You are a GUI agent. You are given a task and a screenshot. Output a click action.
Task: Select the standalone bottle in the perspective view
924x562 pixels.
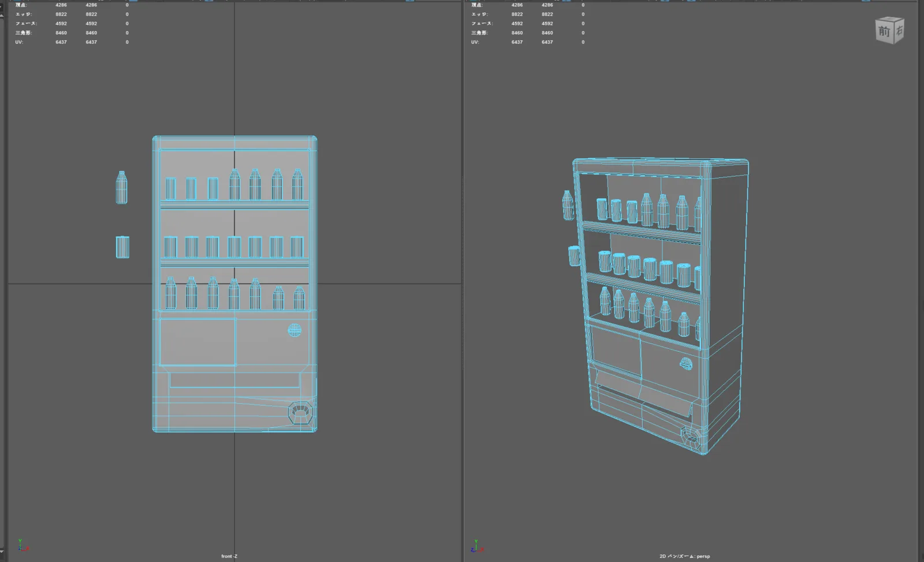568,205
